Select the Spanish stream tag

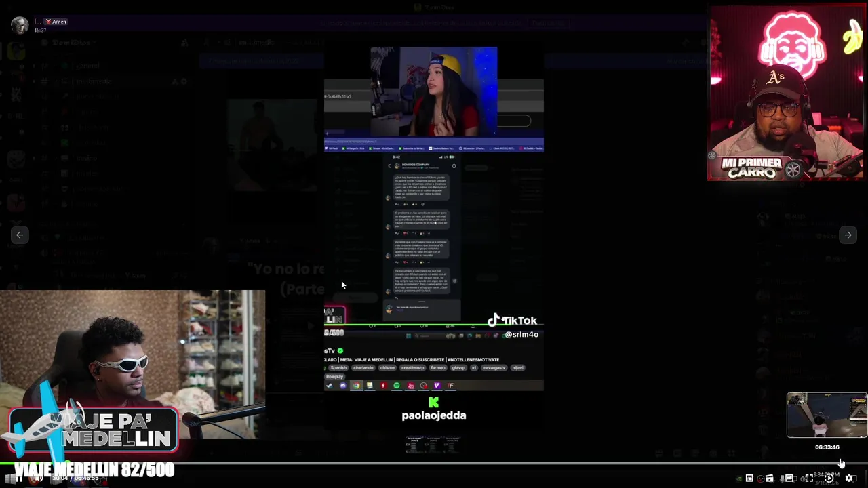pos(338,368)
